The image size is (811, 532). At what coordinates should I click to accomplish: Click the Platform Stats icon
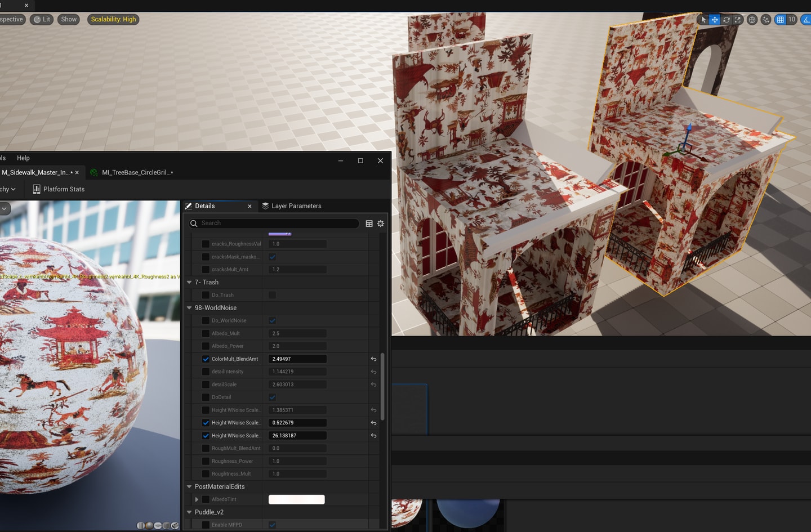point(37,189)
